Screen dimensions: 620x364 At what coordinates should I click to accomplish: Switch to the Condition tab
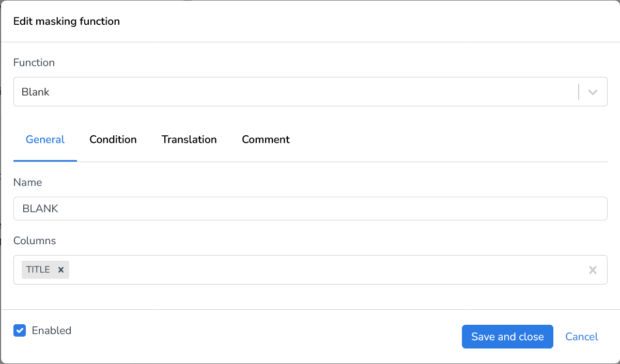click(x=113, y=139)
